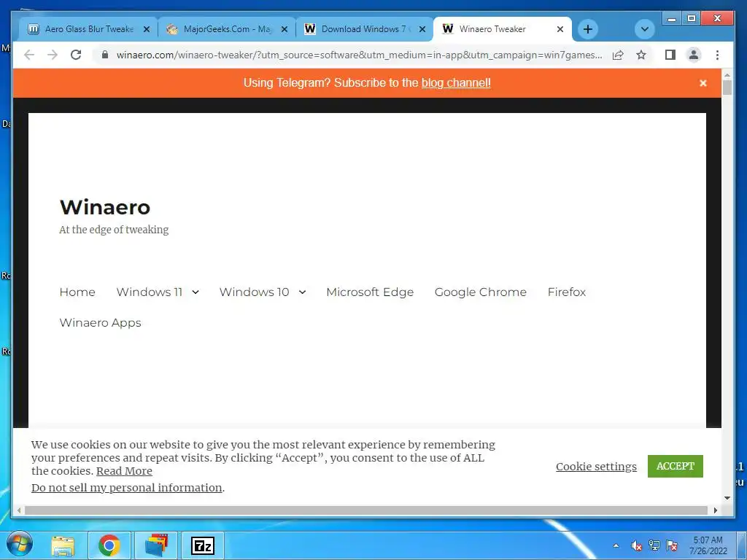Image resolution: width=747 pixels, height=560 pixels.
Task: Open the Home menu item
Action: (77, 292)
